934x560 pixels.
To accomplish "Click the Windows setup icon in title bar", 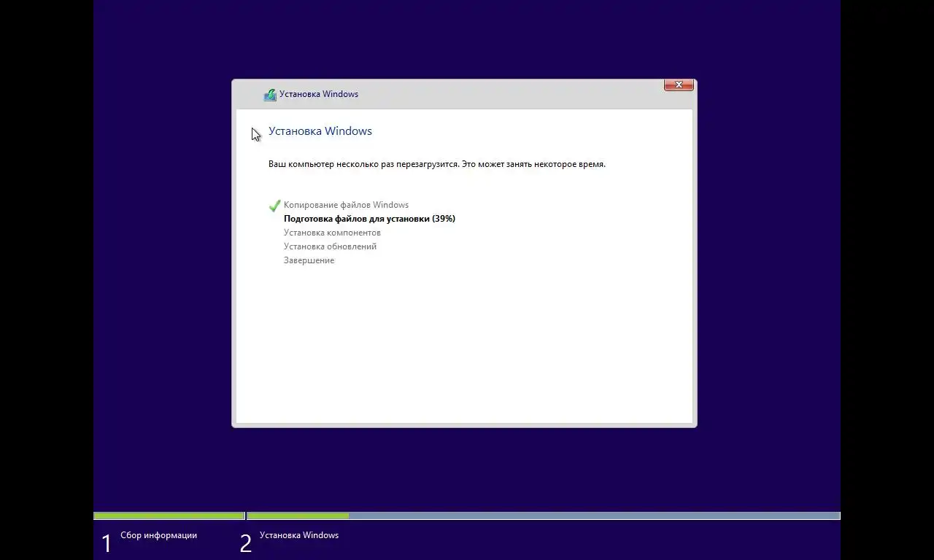I will 270,95.
